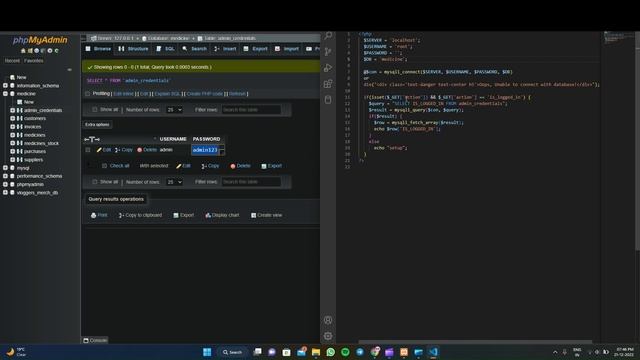
Task: Select suppliers table in tree
Action: [x=33, y=160]
